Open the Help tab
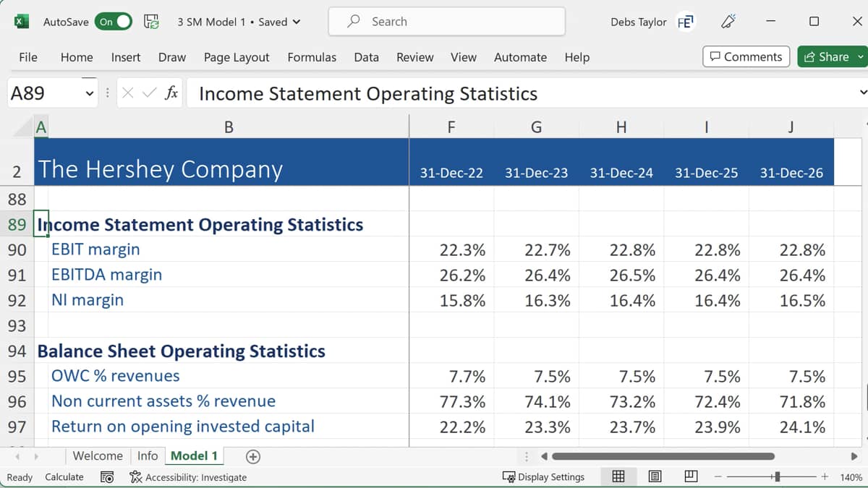Screen dimensions: 868x488 (576, 57)
